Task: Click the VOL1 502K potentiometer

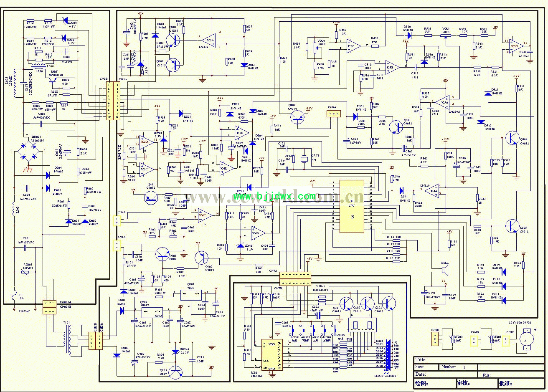Action: pos(446,35)
